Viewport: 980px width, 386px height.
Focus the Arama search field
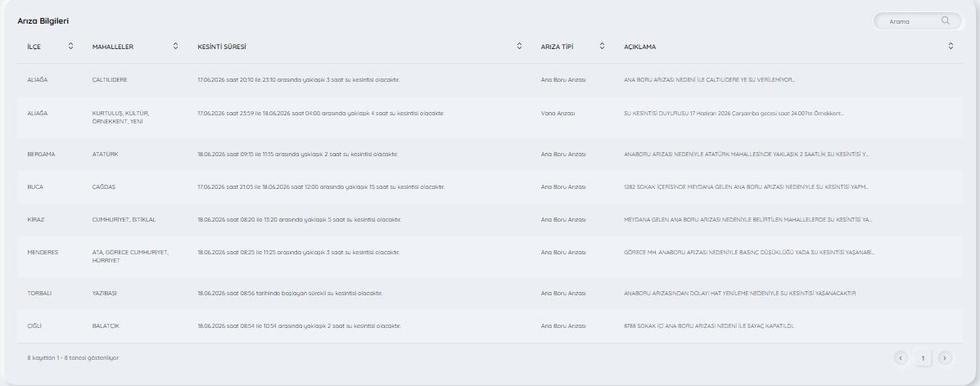(918, 21)
